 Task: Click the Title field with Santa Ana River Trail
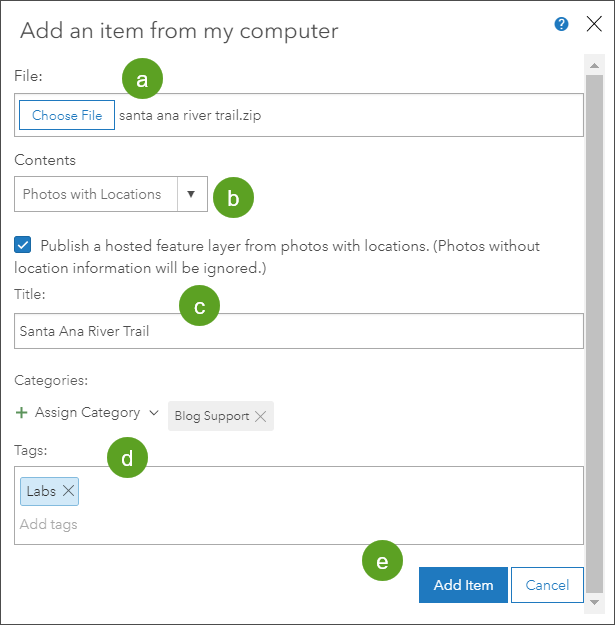coord(299,331)
